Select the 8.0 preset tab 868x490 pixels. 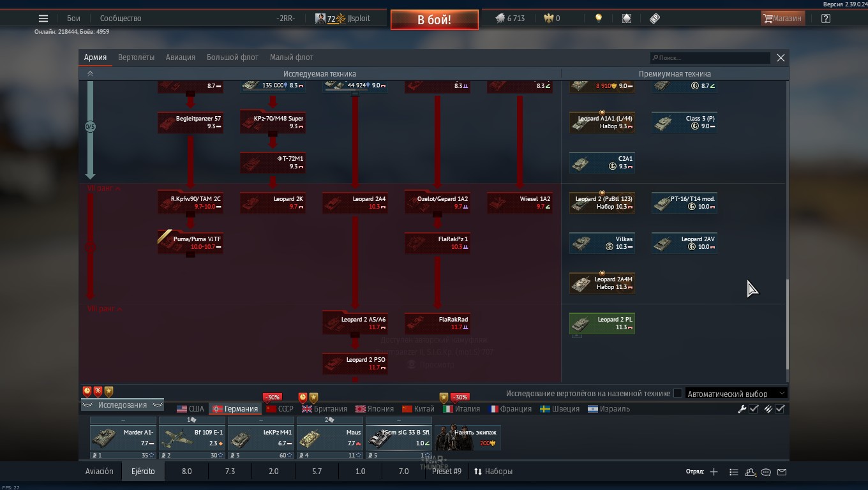[x=186, y=471]
